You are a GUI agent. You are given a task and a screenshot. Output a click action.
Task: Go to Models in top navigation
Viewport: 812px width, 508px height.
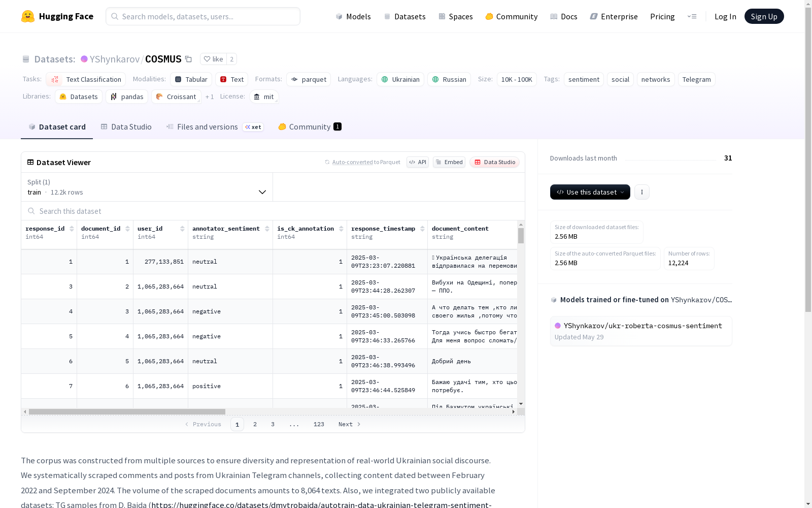click(x=353, y=16)
